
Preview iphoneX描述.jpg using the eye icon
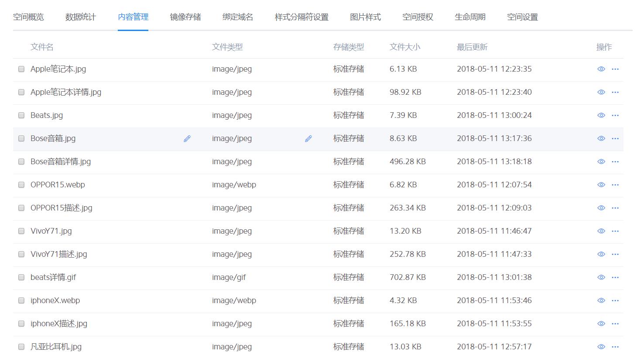click(601, 324)
